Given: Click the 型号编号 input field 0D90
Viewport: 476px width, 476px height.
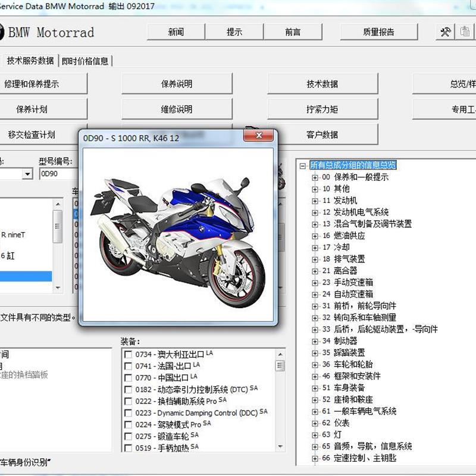Looking at the screenshot, I should [x=58, y=174].
